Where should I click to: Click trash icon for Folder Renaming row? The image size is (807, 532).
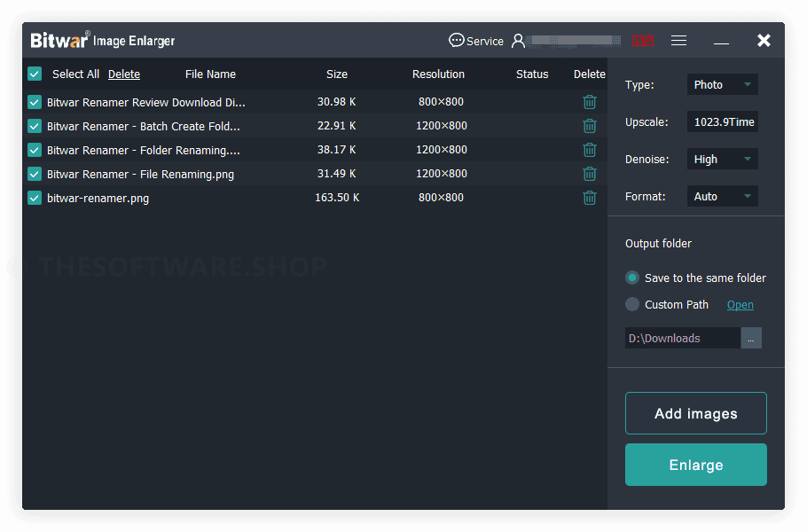coord(590,150)
